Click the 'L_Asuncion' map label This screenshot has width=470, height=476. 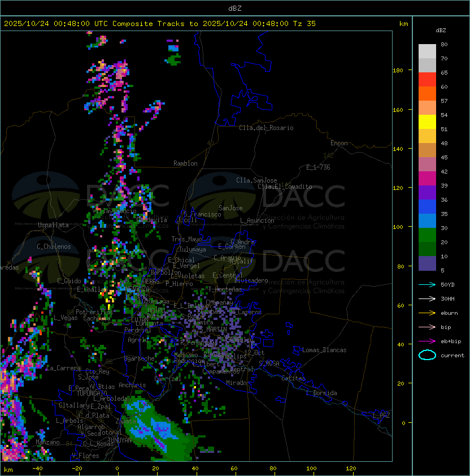tap(257, 220)
